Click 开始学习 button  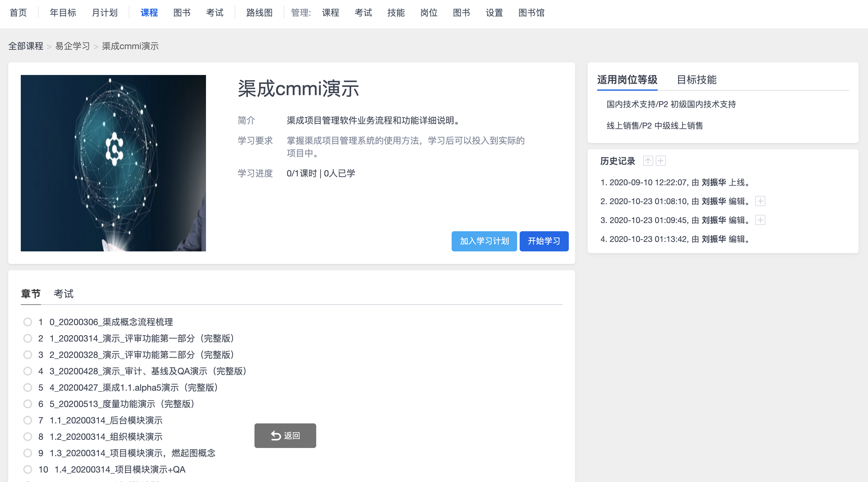pyautogui.click(x=544, y=241)
